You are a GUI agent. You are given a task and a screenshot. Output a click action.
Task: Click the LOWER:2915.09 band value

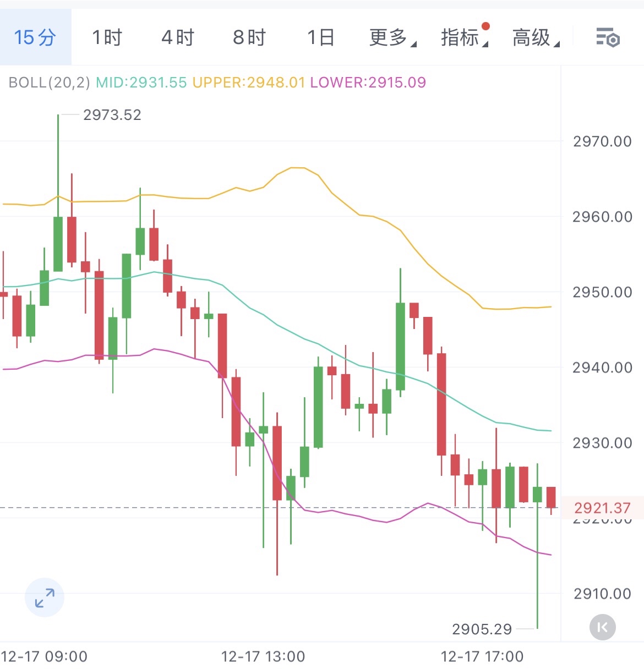point(368,83)
